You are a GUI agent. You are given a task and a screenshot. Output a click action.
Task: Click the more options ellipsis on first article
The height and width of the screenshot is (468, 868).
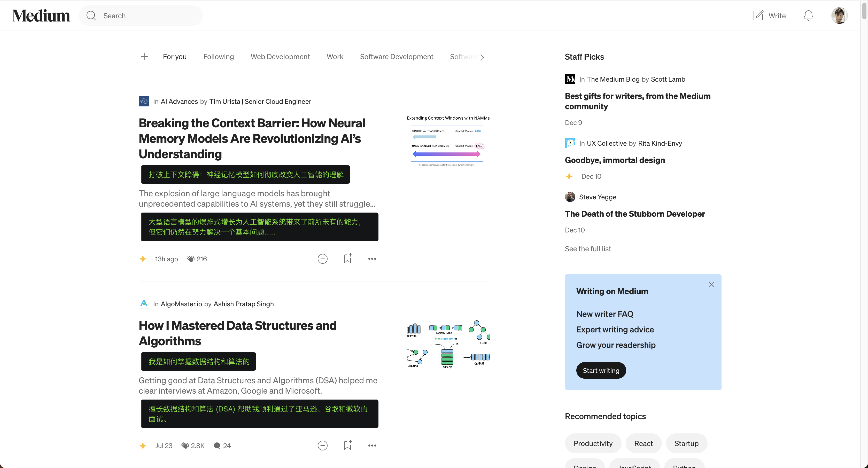point(372,258)
